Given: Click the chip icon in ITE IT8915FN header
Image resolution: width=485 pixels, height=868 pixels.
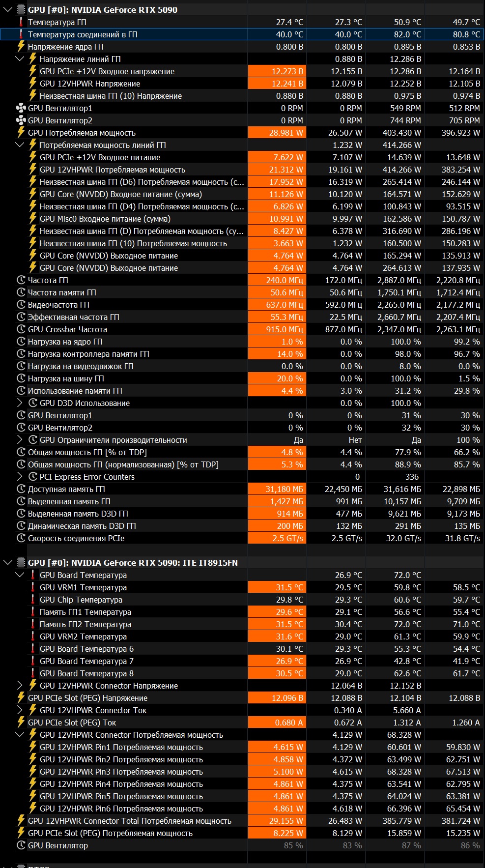Looking at the screenshot, I should coord(21,562).
